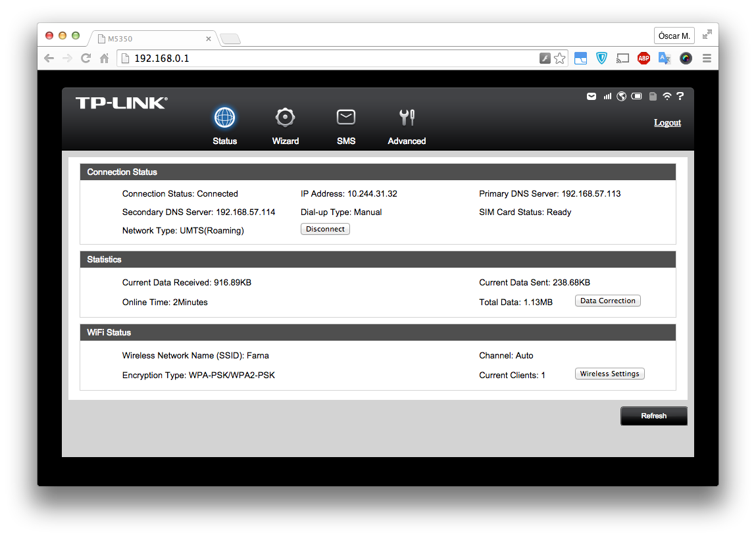Click the Google Translate extension icon
This screenshot has width=756, height=538.
click(665, 59)
